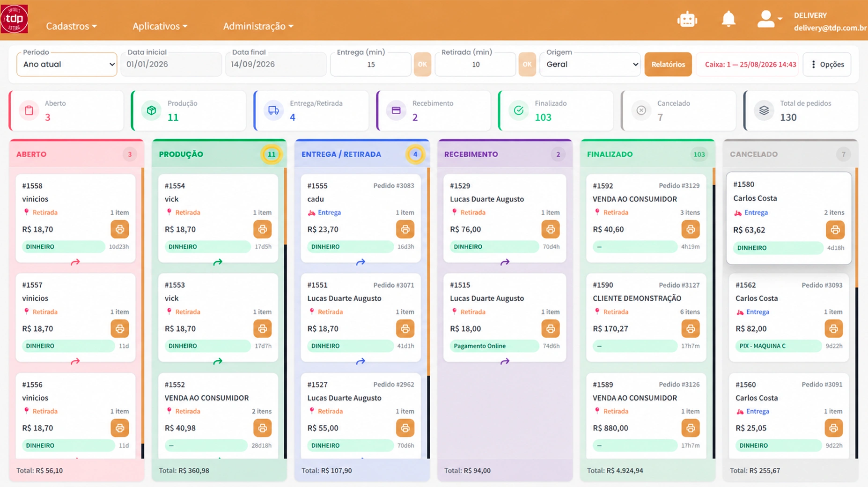Select the Aberto summary card
868x487 pixels.
66,110
